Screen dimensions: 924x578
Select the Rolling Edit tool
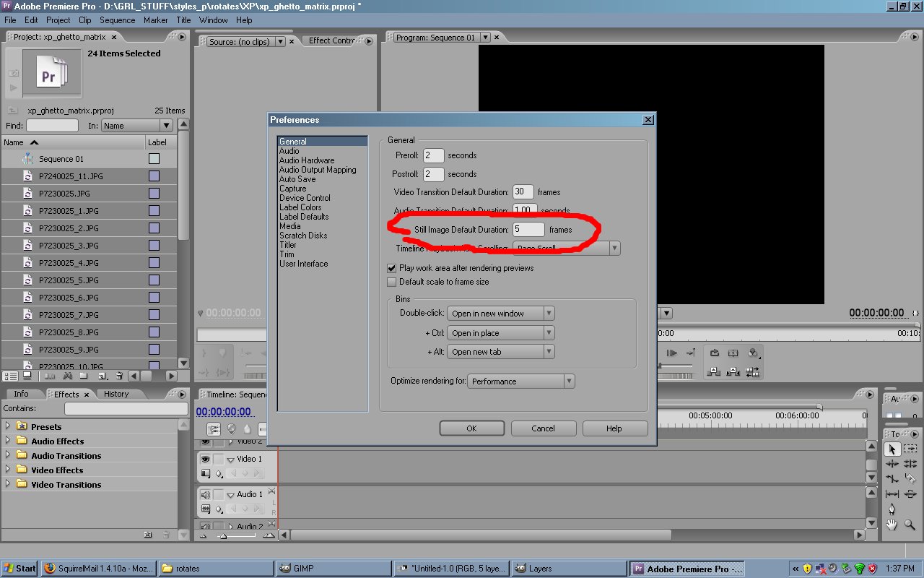click(910, 464)
